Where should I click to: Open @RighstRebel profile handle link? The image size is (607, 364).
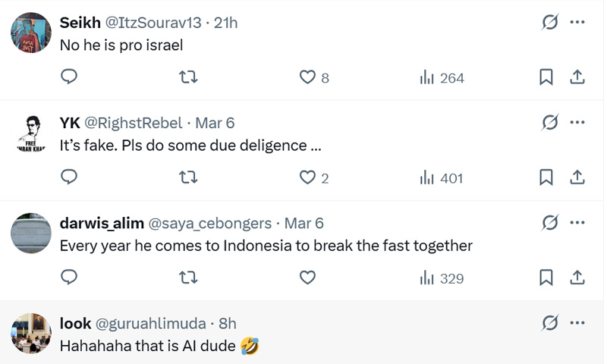(x=134, y=123)
